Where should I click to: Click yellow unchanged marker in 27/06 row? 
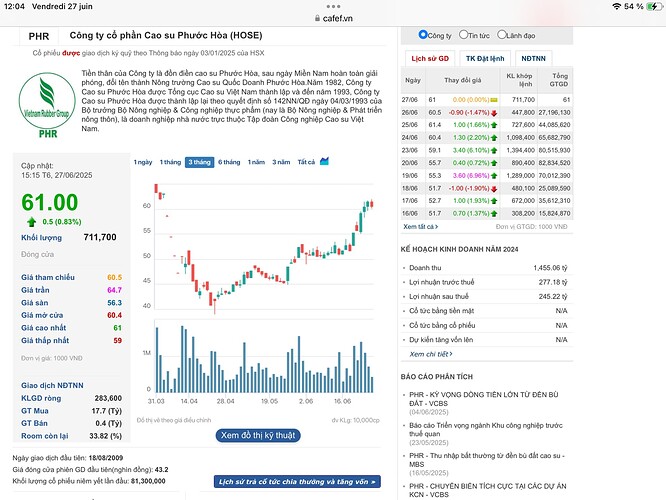coord(494,100)
